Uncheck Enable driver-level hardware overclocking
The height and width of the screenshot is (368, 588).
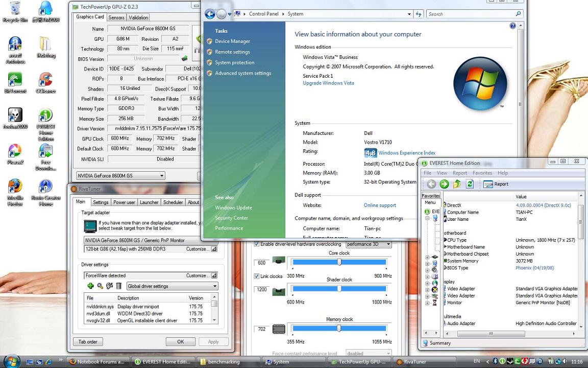point(257,244)
